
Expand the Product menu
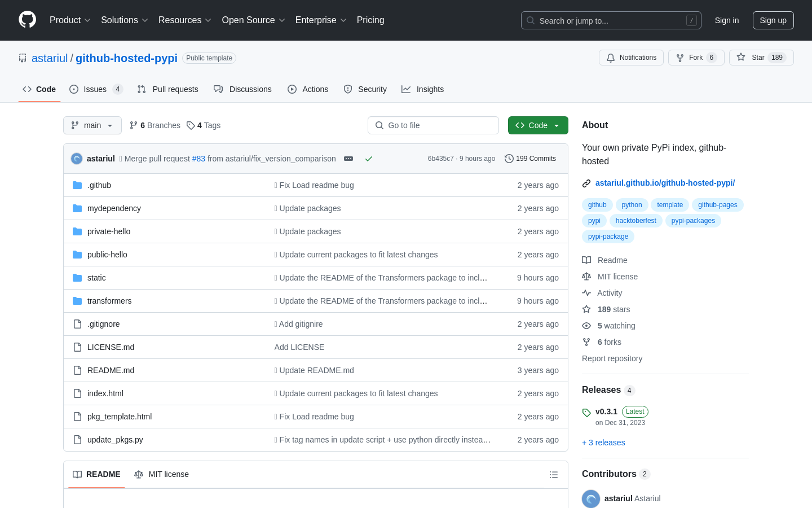point(70,20)
